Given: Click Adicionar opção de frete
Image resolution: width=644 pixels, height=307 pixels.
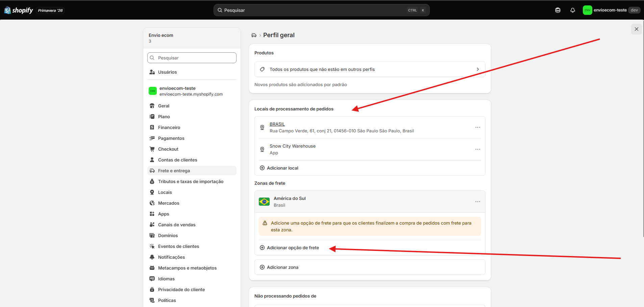Looking at the screenshot, I should click(x=289, y=248).
